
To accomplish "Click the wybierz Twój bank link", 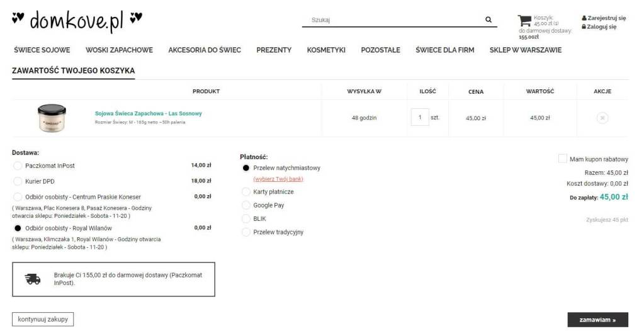I will pyautogui.click(x=278, y=179).
